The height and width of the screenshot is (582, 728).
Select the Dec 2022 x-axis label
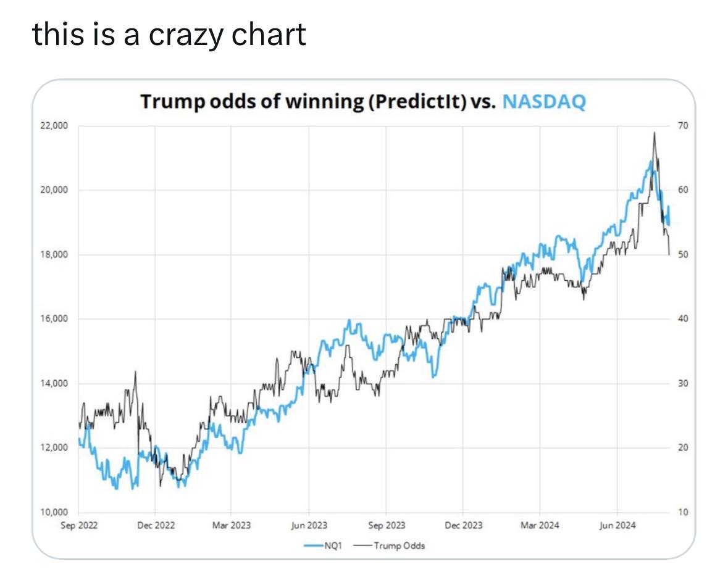156,525
